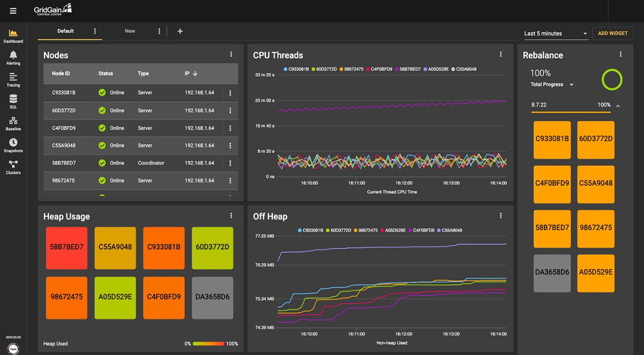This screenshot has width=644, height=355.
Task: Add a new dashboard tab
Action: pyautogui.click(x=180, y=31)
